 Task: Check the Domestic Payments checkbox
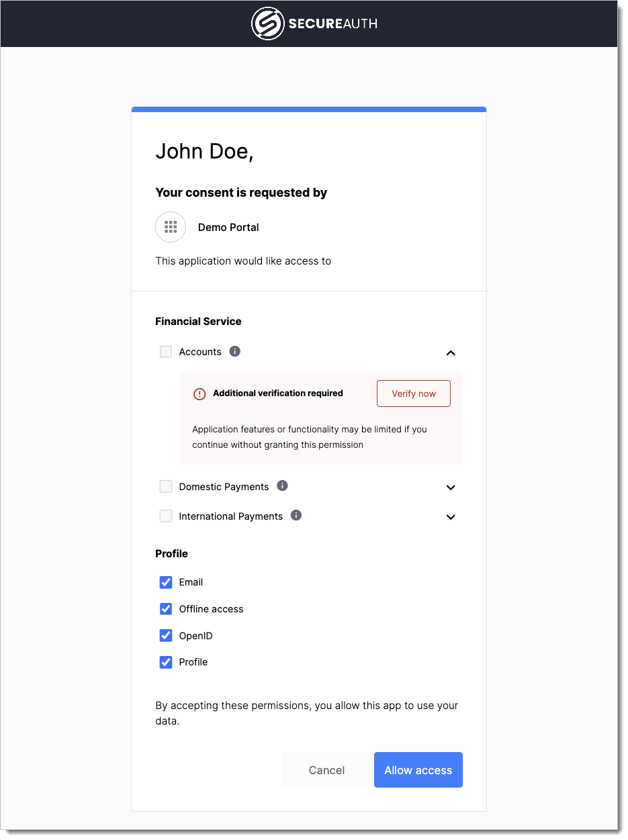pyautogui.click(x=165, y=486)
